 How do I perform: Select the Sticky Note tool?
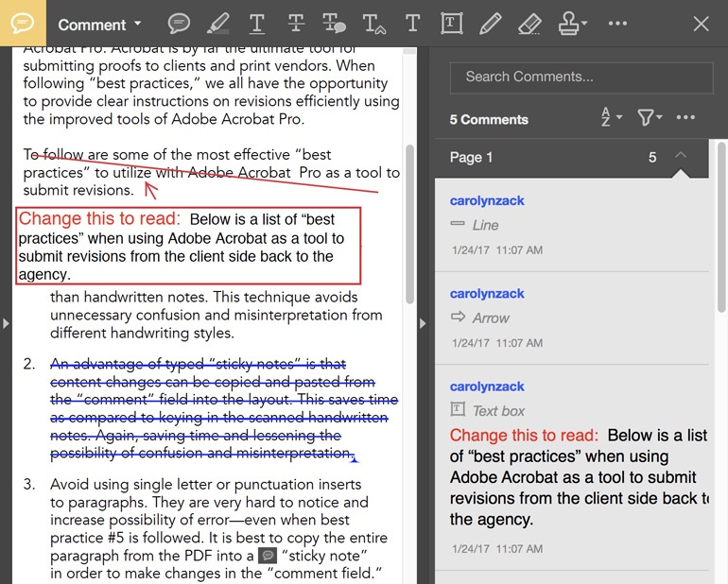(x=179, y=24)
